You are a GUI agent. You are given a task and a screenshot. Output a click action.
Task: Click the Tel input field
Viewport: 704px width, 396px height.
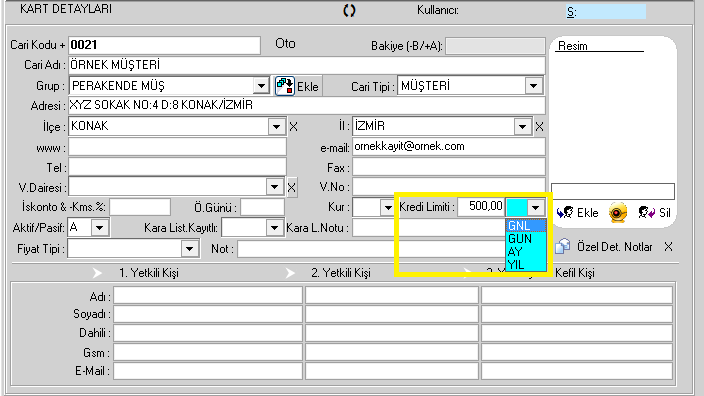coord(177,167)
